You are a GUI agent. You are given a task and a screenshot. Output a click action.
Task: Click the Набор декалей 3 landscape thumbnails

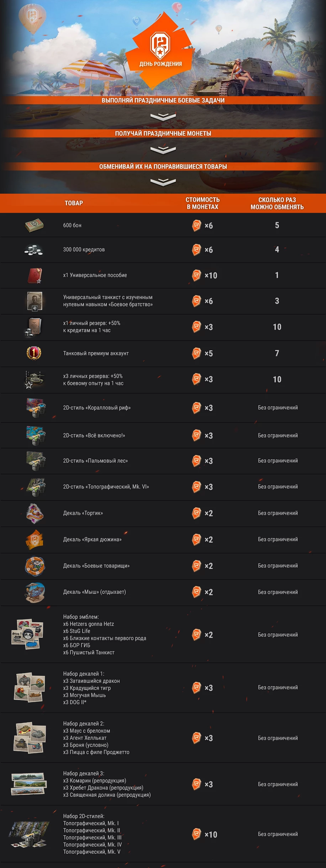(x=29, y=784)
